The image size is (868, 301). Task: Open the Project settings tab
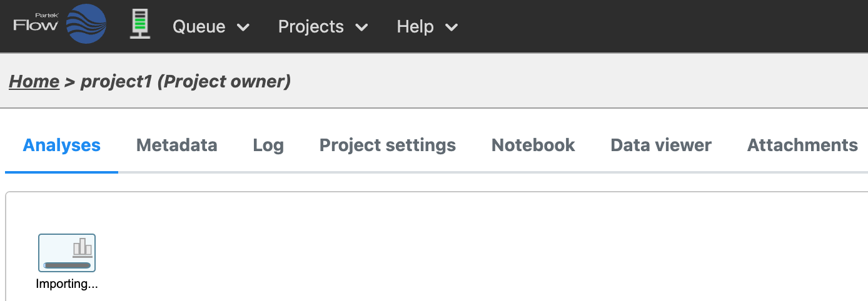pyautogui.click(x=388, y=146)
